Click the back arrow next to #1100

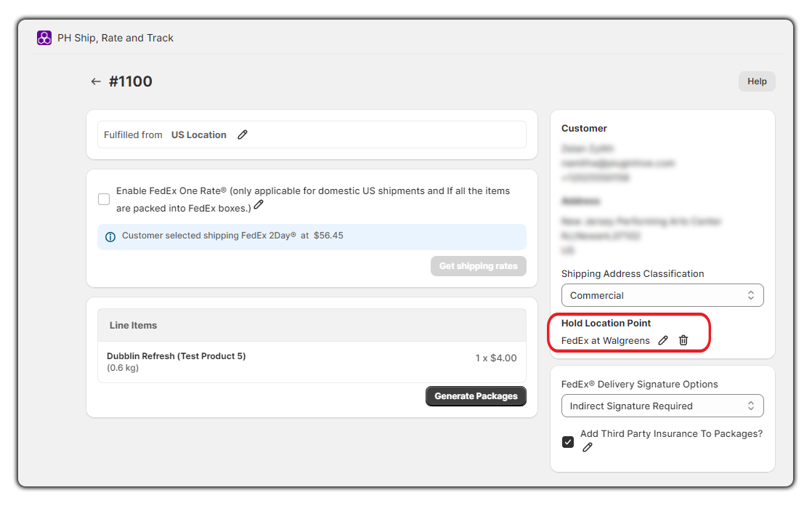pyautogui.click(x=95, y=81)
